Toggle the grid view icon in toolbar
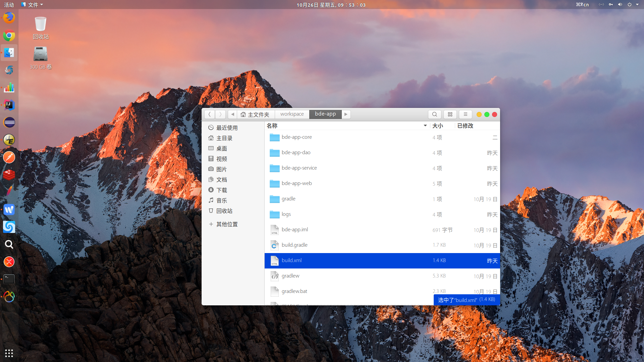The height and width of the screenshot is (362, 644). 450,114
